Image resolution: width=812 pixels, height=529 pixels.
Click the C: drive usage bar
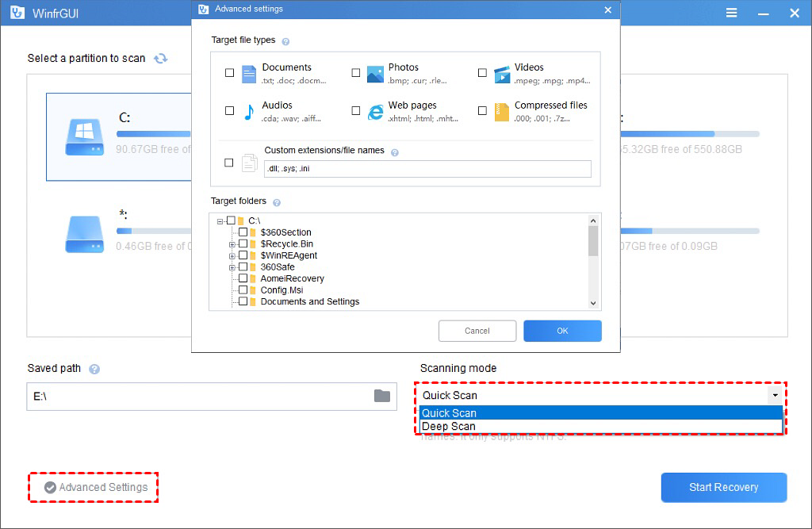(154, 134)
